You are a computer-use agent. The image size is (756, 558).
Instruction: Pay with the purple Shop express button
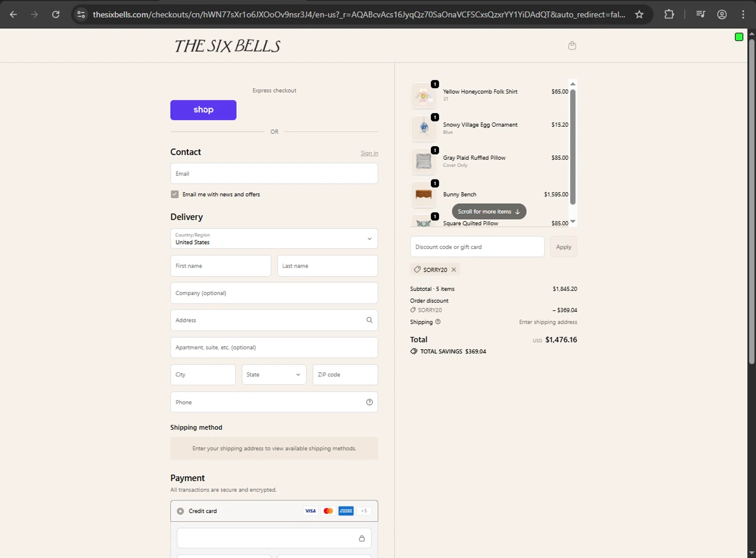tap(203, 110)
